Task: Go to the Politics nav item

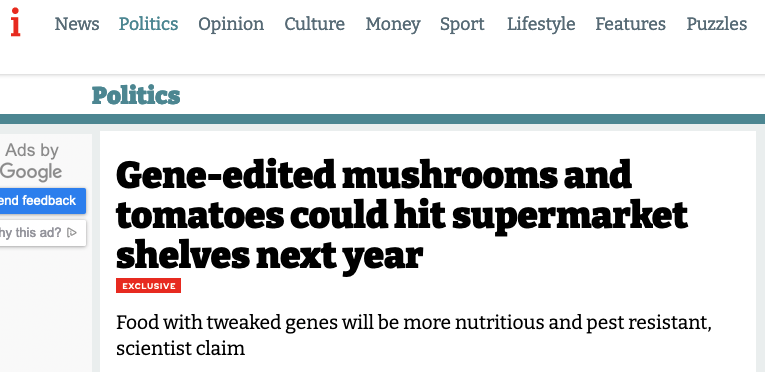Action: (x=149, y=24)
